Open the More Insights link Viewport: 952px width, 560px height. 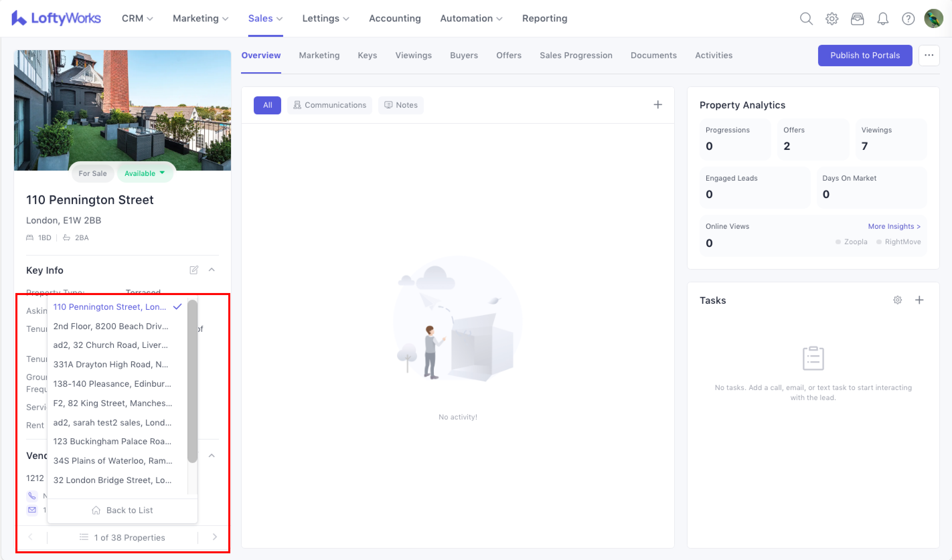click(x=894, y=226)
